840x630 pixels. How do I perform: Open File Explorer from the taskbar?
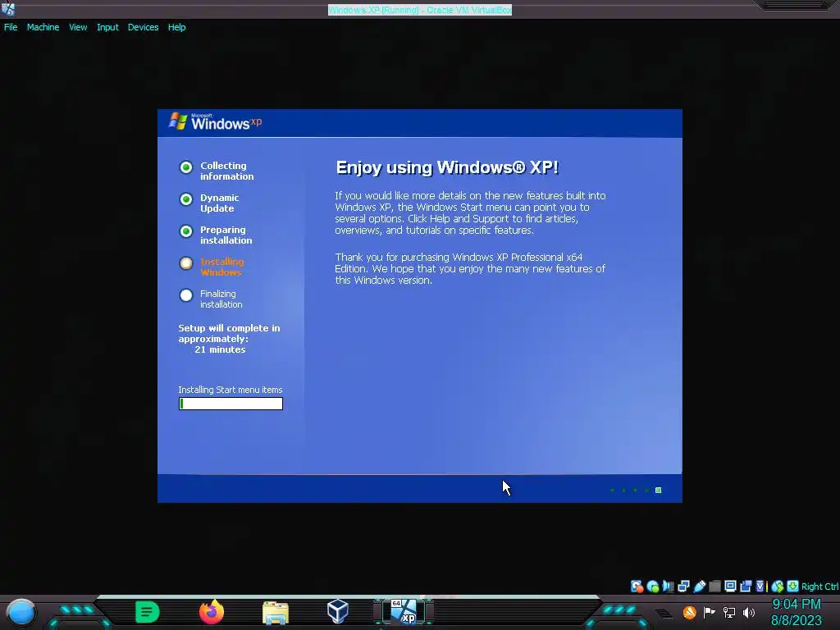[x=276, y=613]
